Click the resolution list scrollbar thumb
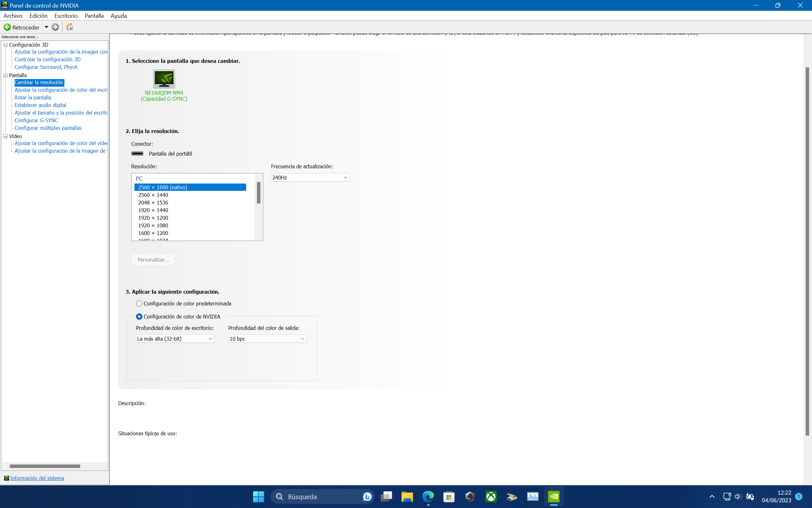Screen dimensions: 812x508 tap(259, 192)
